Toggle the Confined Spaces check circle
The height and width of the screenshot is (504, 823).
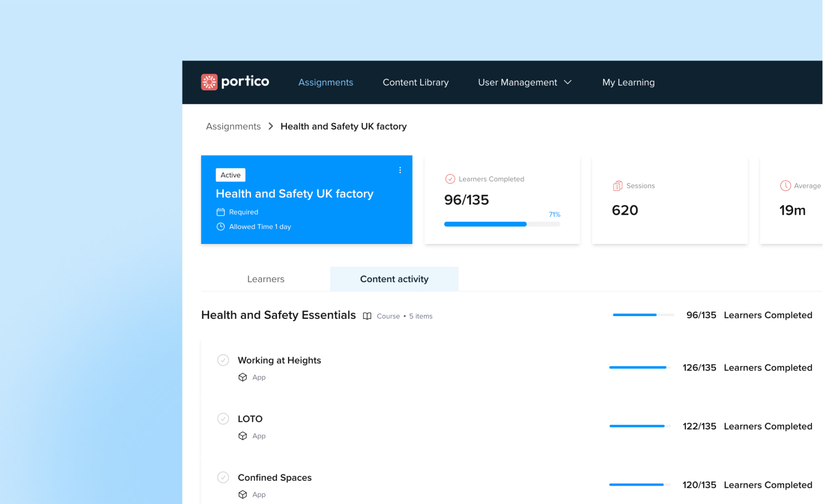[223, 477]
